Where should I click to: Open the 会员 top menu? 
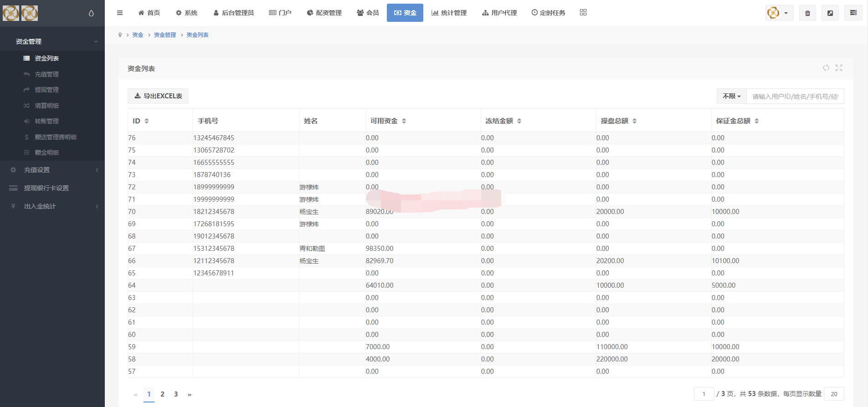click(368, 13)
